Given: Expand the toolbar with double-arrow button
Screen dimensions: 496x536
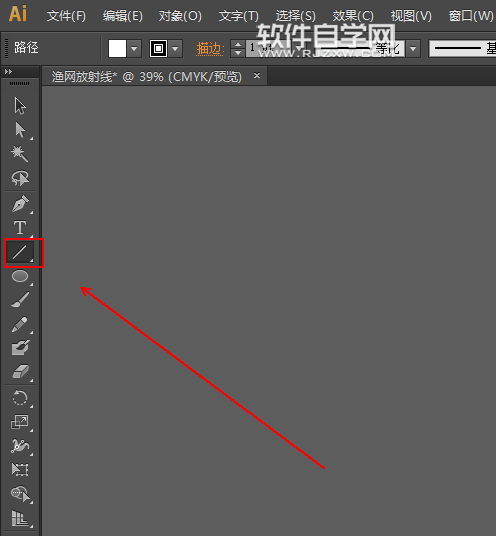Looking at the screenshot, I should coord(8,71).
